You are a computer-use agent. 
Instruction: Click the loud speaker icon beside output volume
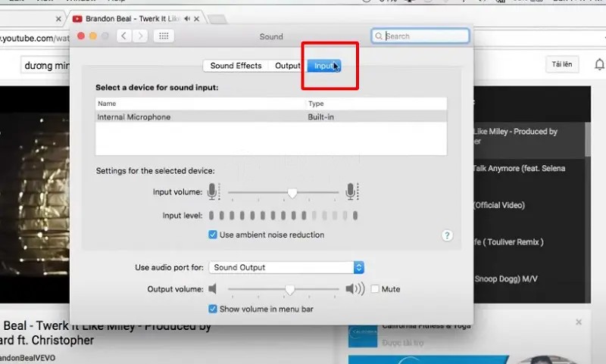click(354, 289)
